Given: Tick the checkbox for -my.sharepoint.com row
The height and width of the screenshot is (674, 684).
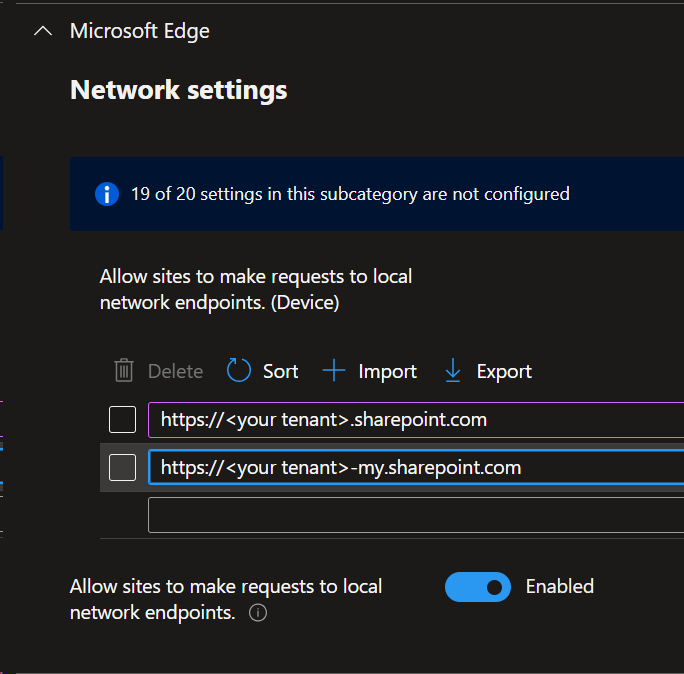Looking at the screenshot, I should (122, 467).
